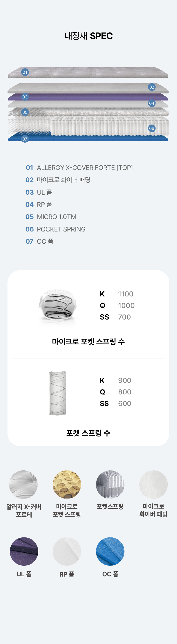The height and width of the screenshot is (644, 177).
Task: Click the 05 marker on micro springs
Action: pyautogui.click(x=25, y=112)
